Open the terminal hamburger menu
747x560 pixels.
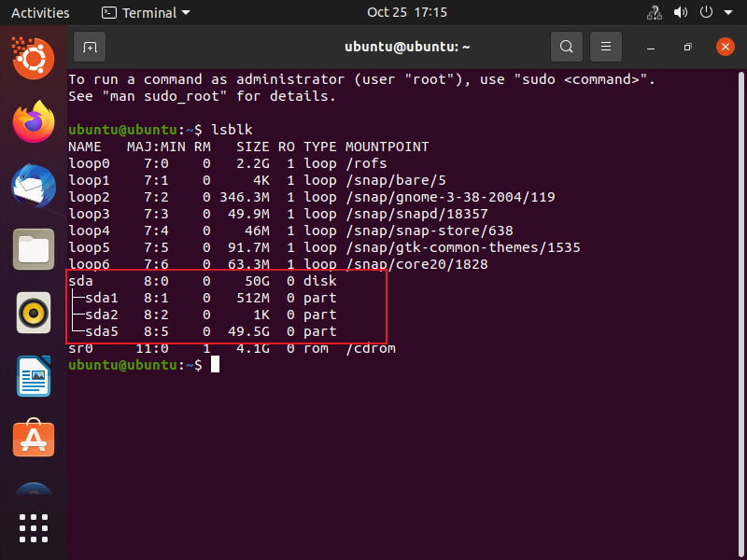coord(606,47)
